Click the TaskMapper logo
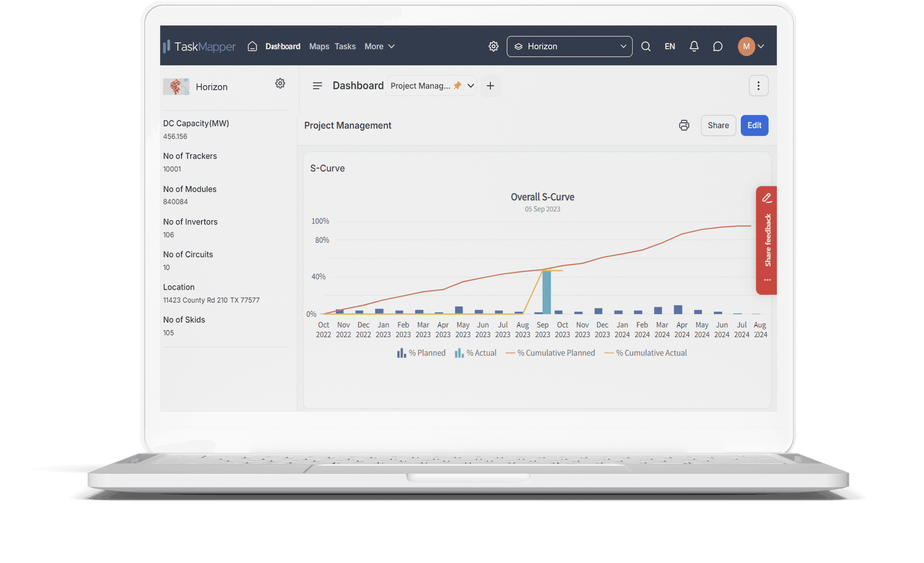The width and height of the screenshot is (924, 563). [x=199, y=46]
